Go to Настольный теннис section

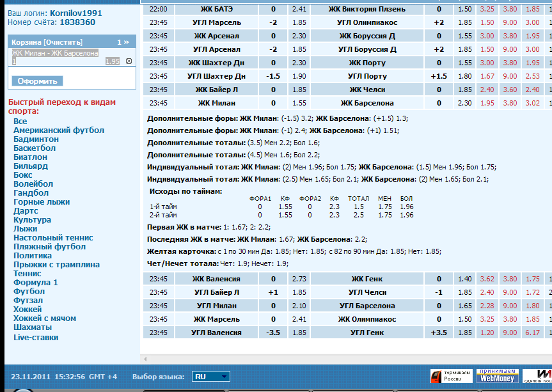[53, 237]
